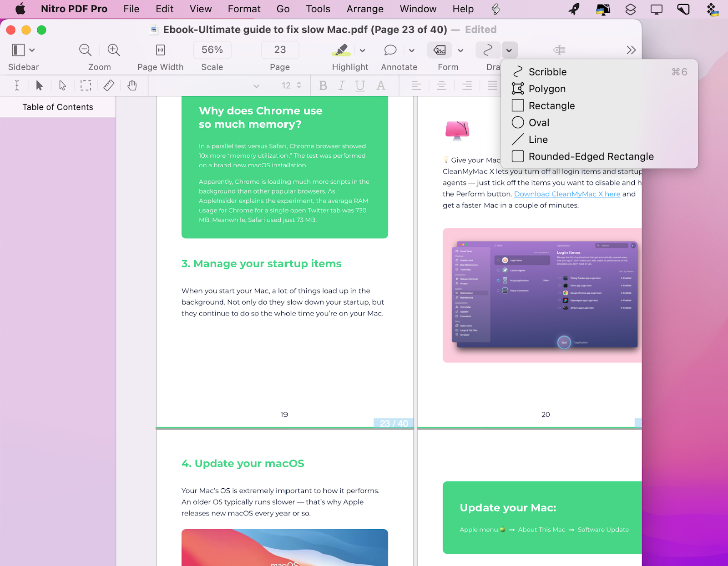This screenshot has width=728, height=566.
Task: Select the text cursor I-beam tool
Action: 17,85
